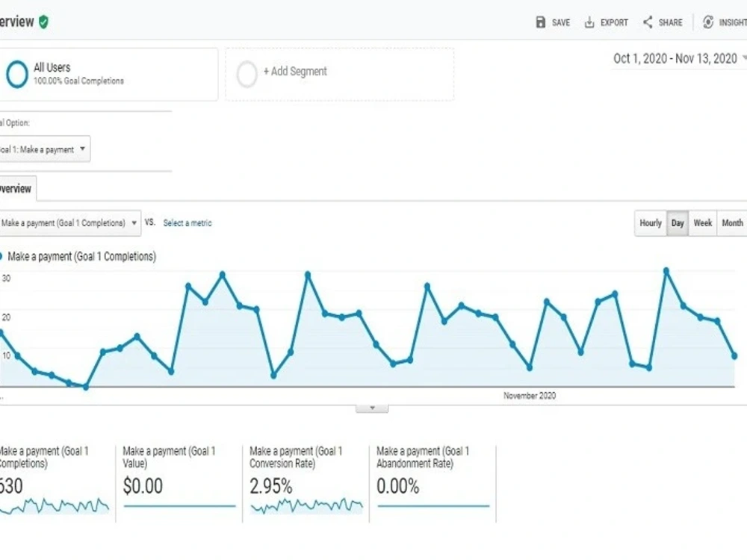The image size is (747, 560).
Task: Select the Day granularity
Action: coord(678,223)
